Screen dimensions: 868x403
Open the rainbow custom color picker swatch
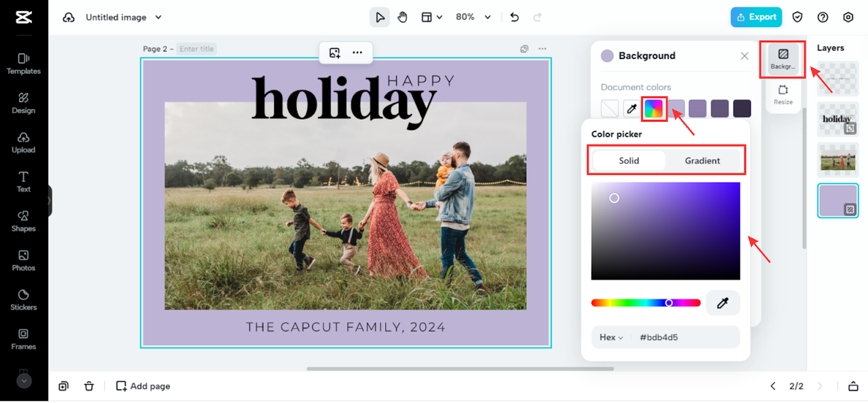point(654,108)
